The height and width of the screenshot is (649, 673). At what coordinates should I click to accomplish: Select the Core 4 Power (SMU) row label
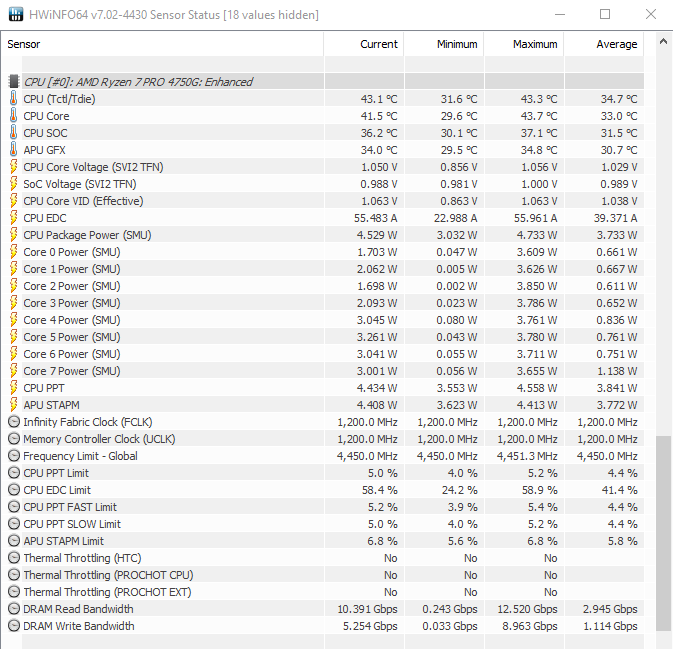(72, 320)
